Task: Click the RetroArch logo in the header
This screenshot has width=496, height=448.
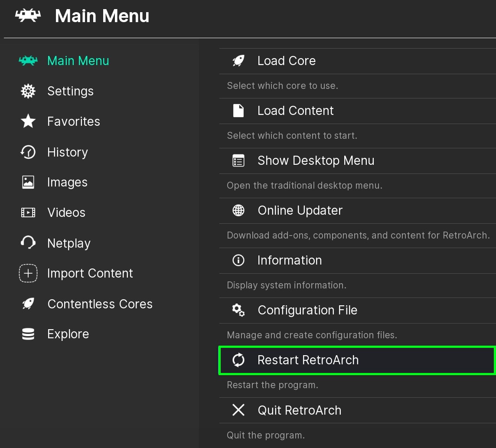Action: coord(28,16)
